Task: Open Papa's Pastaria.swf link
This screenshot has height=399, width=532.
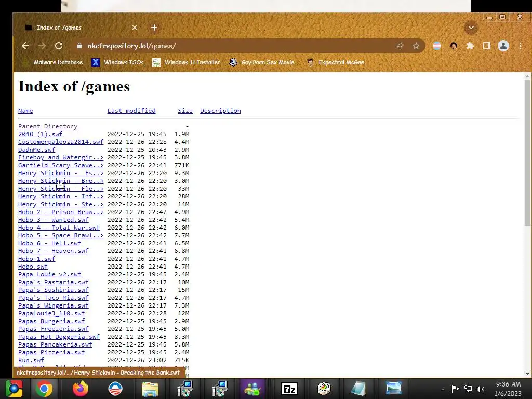Action: coord(54,282)
